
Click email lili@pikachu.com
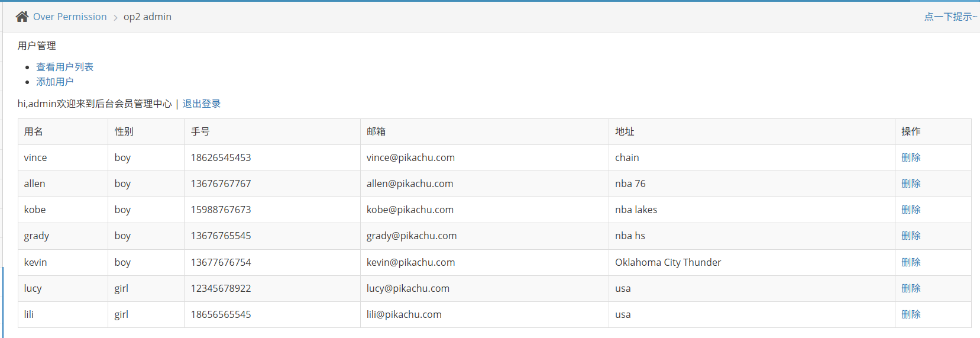[x=404, y=314]
